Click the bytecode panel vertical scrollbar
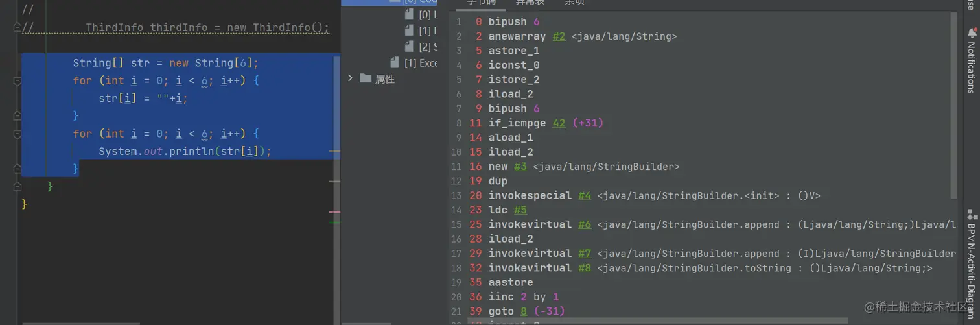 tap(953, 105)
